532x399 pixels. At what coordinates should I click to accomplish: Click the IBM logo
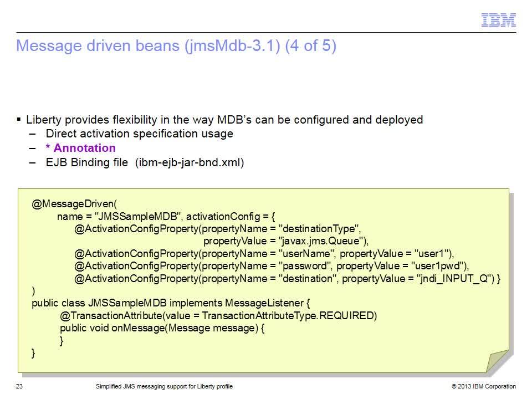click(498, 20)
